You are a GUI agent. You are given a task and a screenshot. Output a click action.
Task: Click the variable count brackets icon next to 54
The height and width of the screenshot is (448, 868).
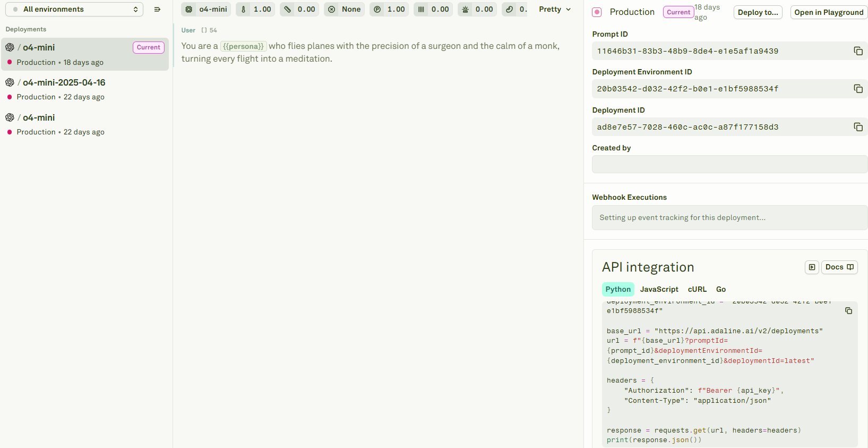204,30
